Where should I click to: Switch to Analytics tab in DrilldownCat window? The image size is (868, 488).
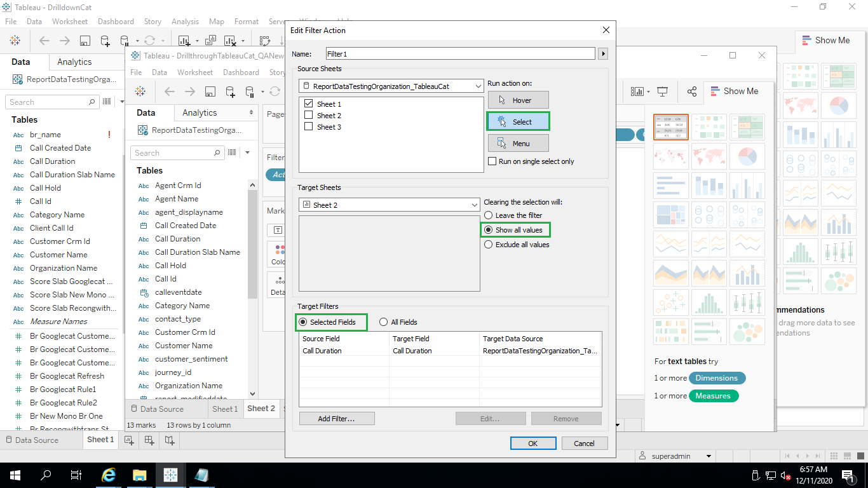click(x=74, y=62)
